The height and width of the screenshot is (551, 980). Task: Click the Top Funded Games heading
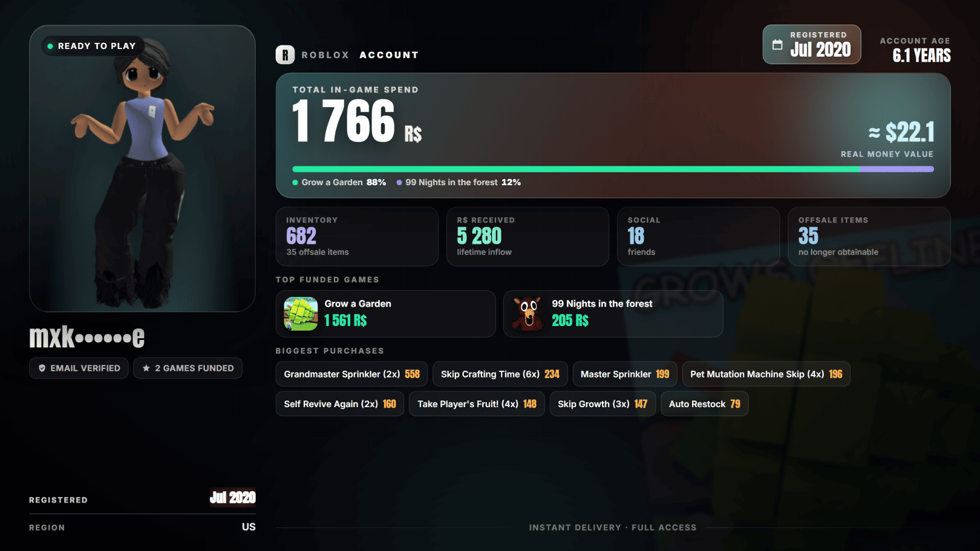coord(327,280)
